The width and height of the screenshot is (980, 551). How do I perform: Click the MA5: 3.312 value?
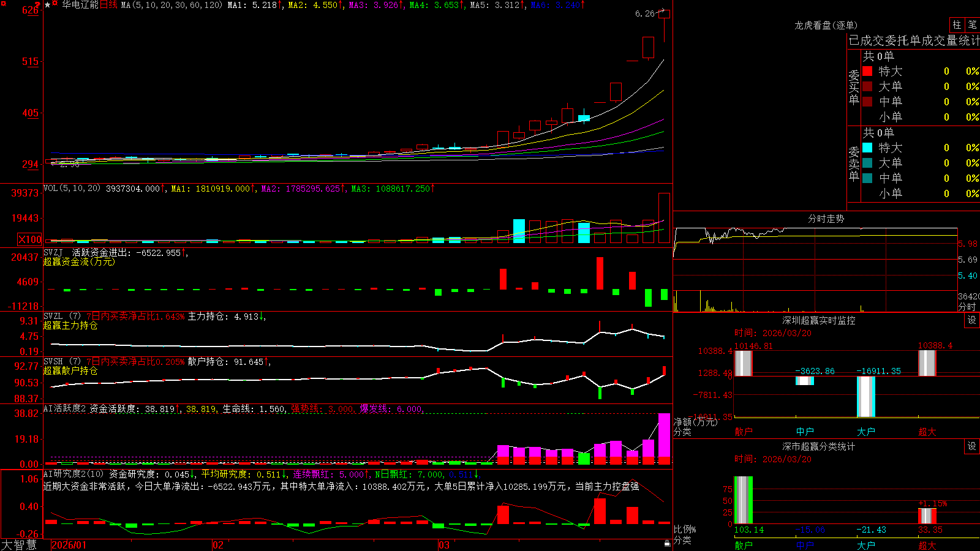(495, 5)
